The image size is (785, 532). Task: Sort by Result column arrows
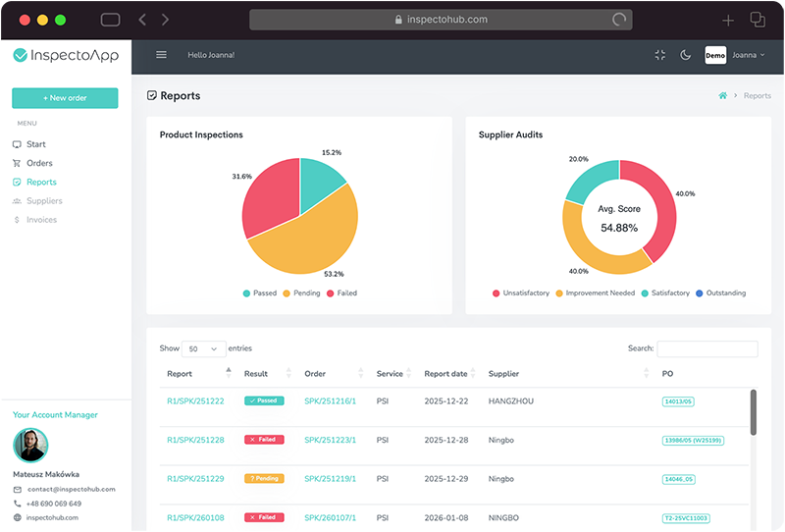tap(288, 373)
